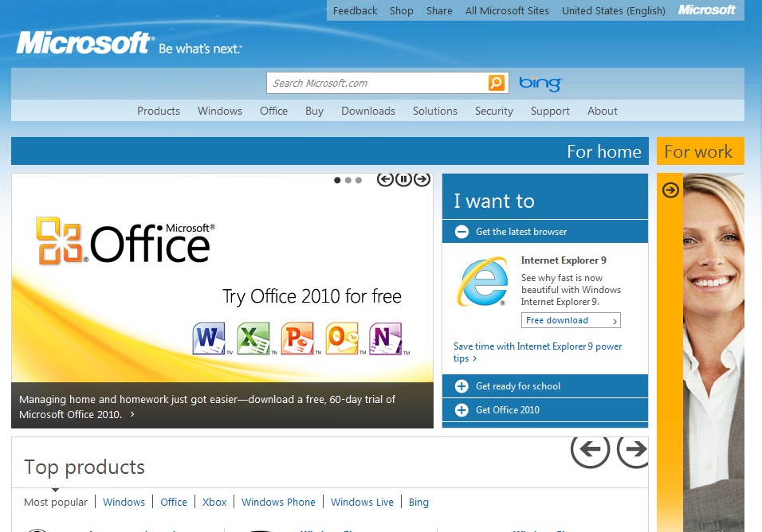The width and height of the screenshot is (762, 532).
Task: Click the Excel icon in Office banner
Action: point(253,338)
